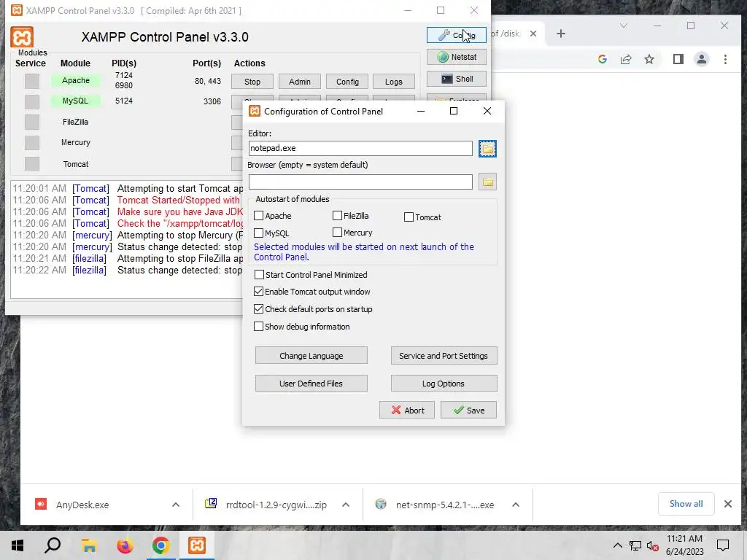
Task: Browse for browser executable via folder icon
Action: tap(487, 182)
